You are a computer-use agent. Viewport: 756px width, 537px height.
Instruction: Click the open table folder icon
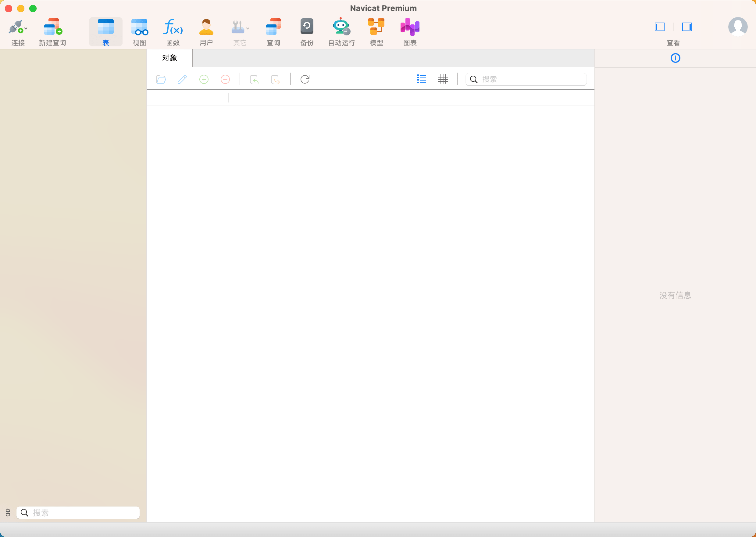[161, 79]
